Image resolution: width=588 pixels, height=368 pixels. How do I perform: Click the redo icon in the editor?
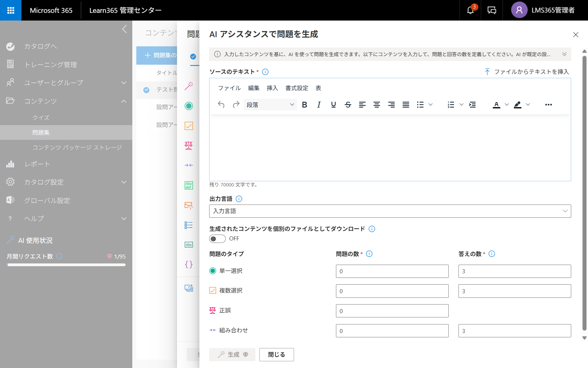point(236,105)
